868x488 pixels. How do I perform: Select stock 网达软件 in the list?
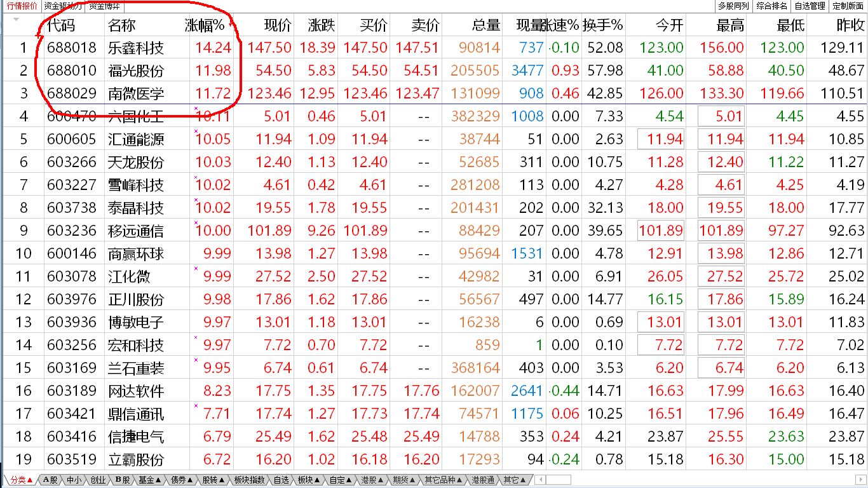coord(136,391)
